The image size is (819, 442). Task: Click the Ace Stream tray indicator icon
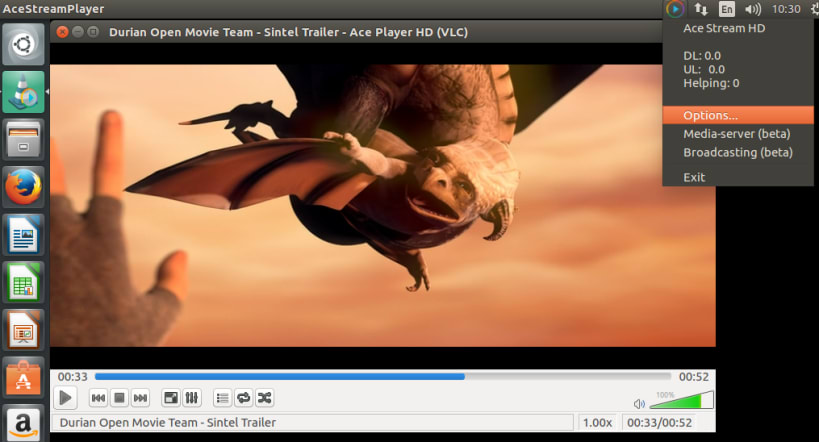[675, 9]
